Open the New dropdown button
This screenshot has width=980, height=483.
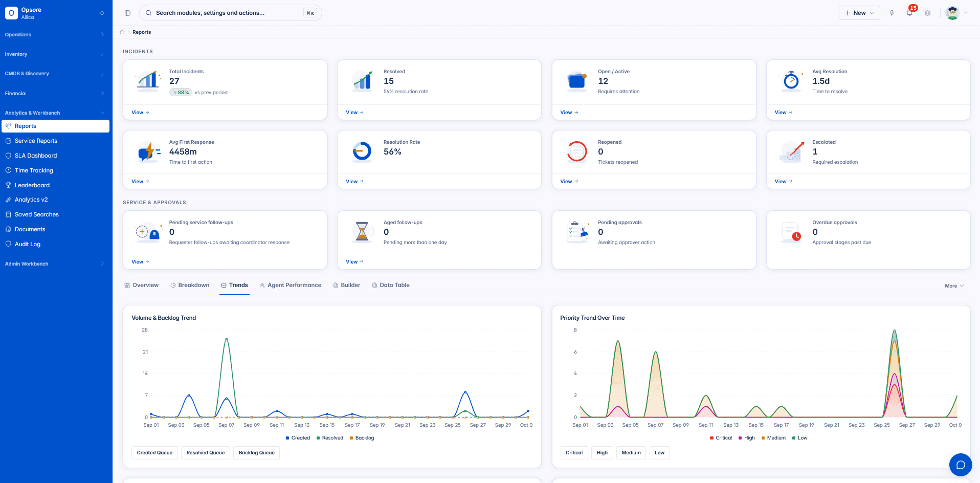[x=859, y=13]
